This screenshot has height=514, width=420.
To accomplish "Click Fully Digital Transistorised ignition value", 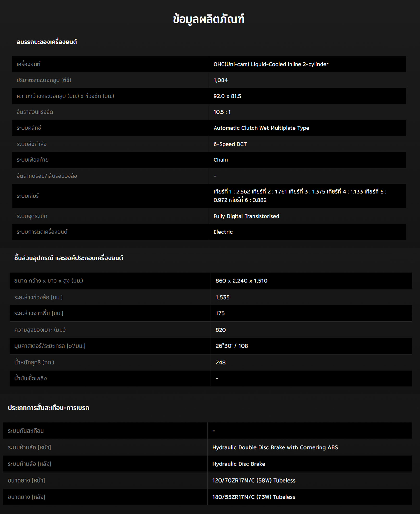I will click(246, 216).
